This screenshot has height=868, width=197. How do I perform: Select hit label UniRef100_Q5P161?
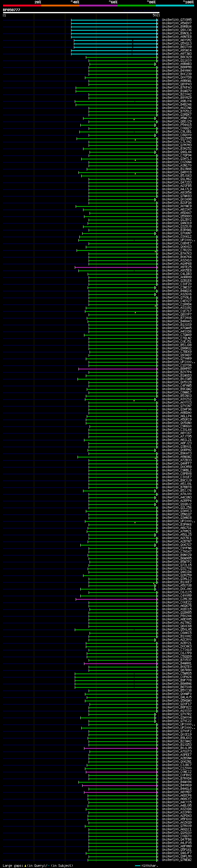177,850
